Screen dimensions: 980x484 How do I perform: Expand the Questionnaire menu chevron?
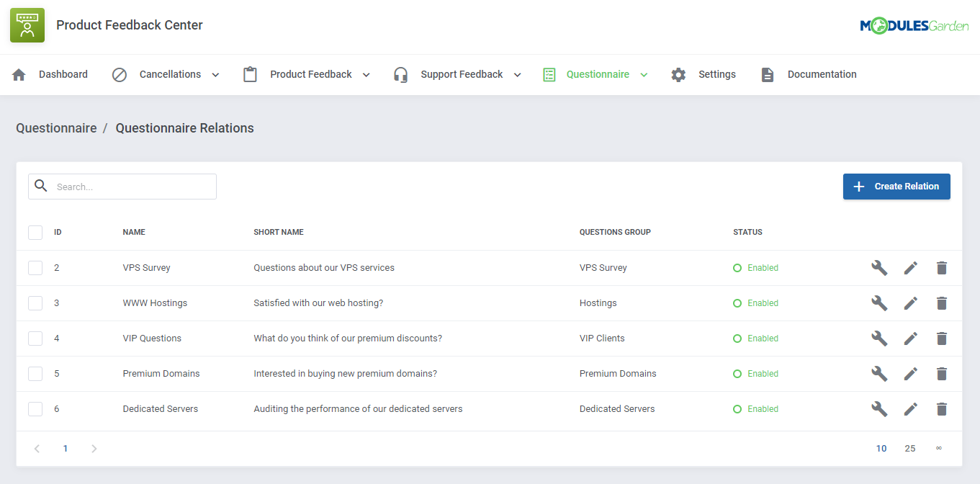tap(644, 74)
